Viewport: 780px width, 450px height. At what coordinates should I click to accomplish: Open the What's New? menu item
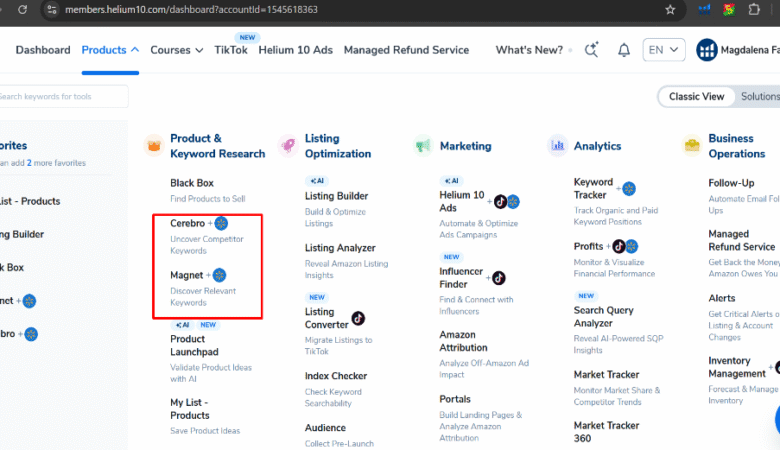[529, 50]
